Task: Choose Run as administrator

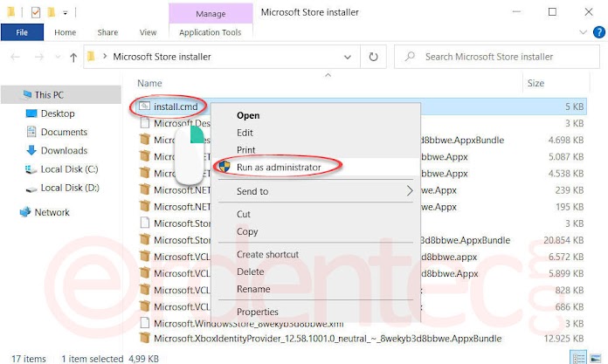Action: [279, 168]
